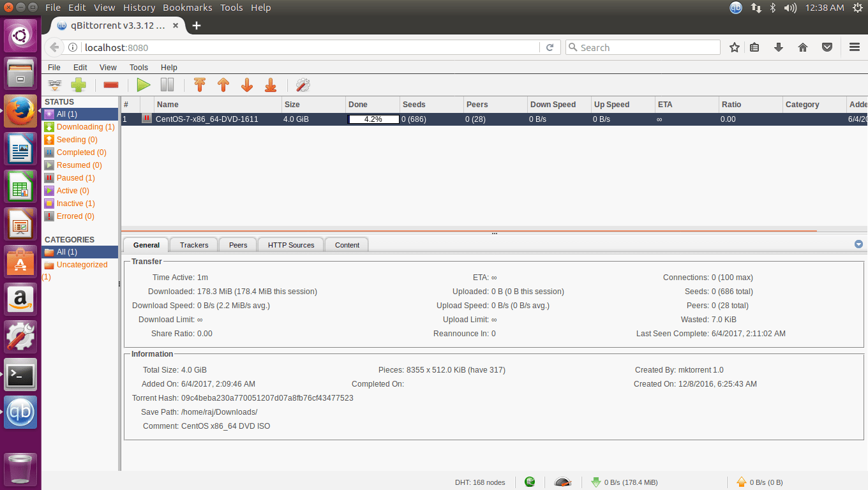Filter by Resumed (0) status
This screenshot has width=868, height=490.
[80, 165]
